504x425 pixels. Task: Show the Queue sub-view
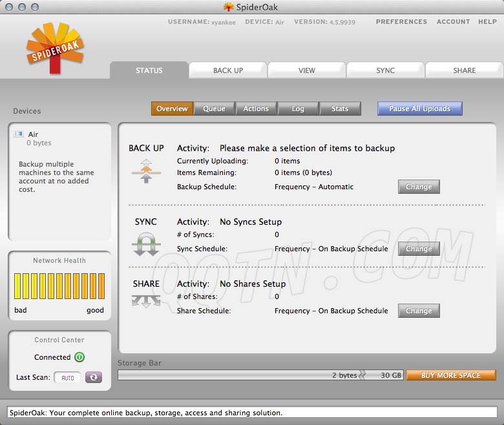point(214,109)
